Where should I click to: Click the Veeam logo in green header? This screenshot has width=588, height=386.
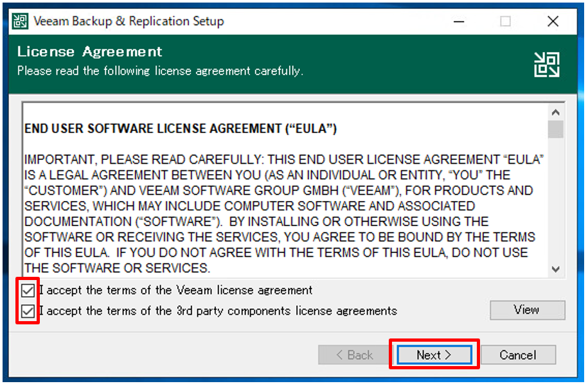click(x=546, y=64)
